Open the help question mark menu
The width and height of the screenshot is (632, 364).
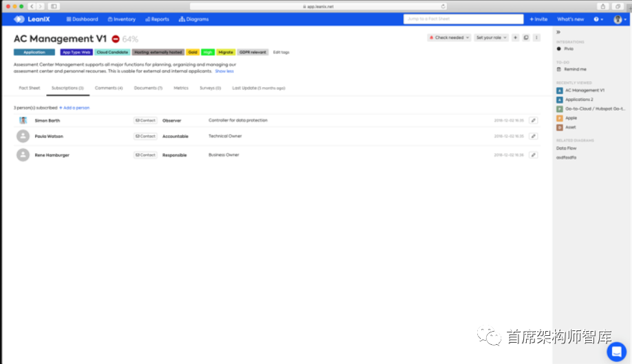pos(598,19)
